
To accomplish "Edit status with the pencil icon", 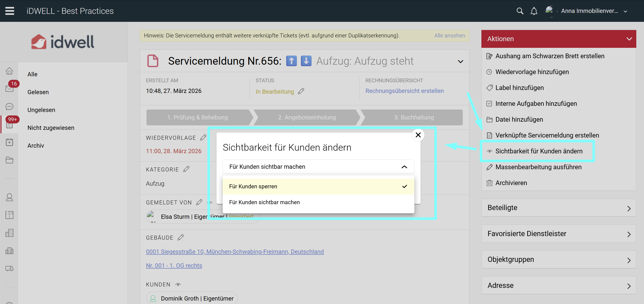I will (301, 91).
